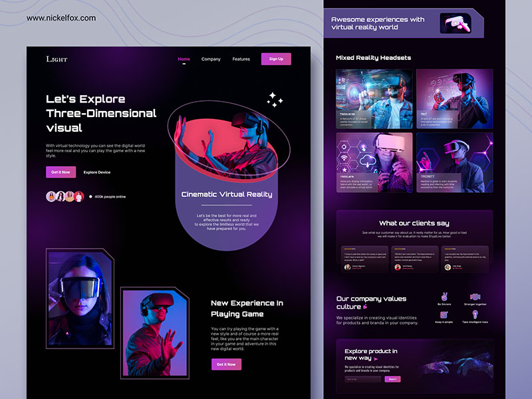Select the Be Sincere peace-hand icon
The width and height of the screenshot is (532, 399).
point(444,297)
